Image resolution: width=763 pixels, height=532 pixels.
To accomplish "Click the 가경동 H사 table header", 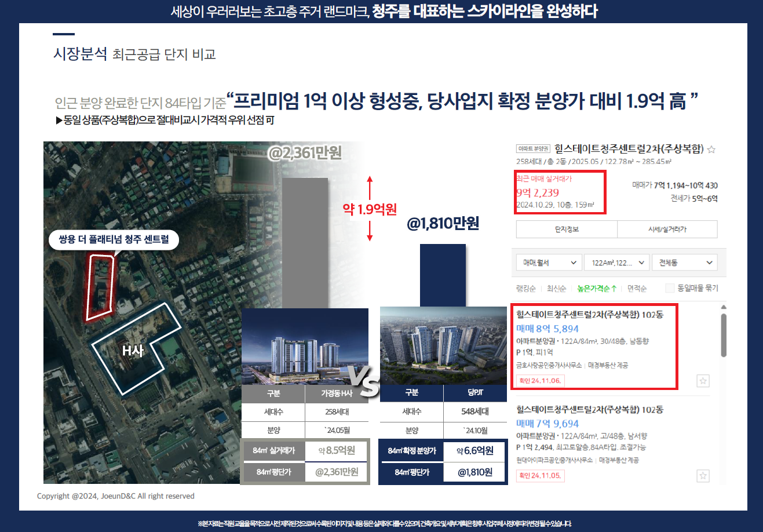I will click(x=337, y=393).
